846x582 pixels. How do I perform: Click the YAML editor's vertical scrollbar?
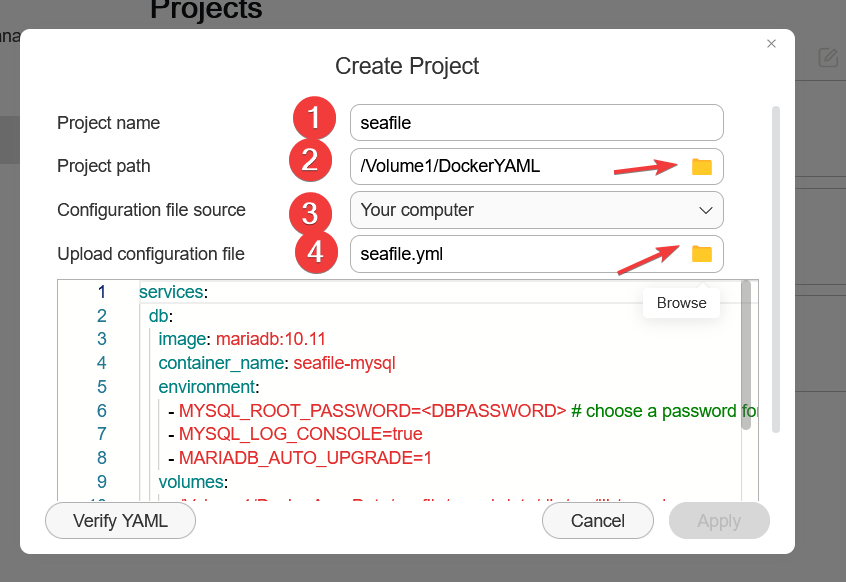tap(746, 355)
